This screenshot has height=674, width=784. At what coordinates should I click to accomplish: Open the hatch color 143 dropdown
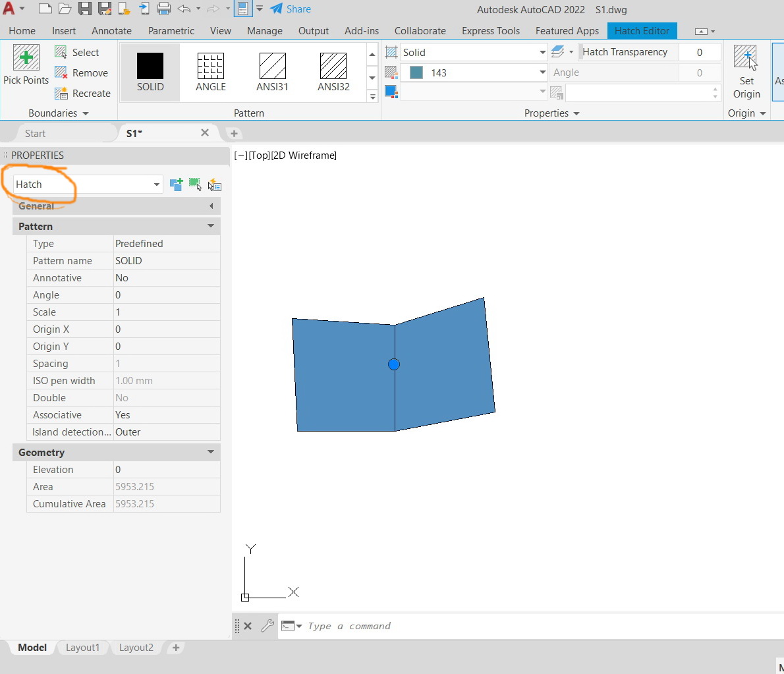[542, 72]
